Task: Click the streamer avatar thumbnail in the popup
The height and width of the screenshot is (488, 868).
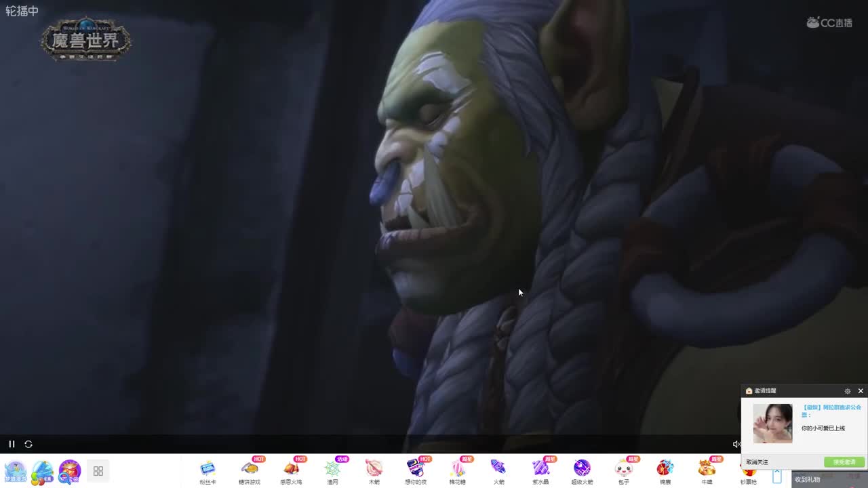Action: (x=772, y=424)
